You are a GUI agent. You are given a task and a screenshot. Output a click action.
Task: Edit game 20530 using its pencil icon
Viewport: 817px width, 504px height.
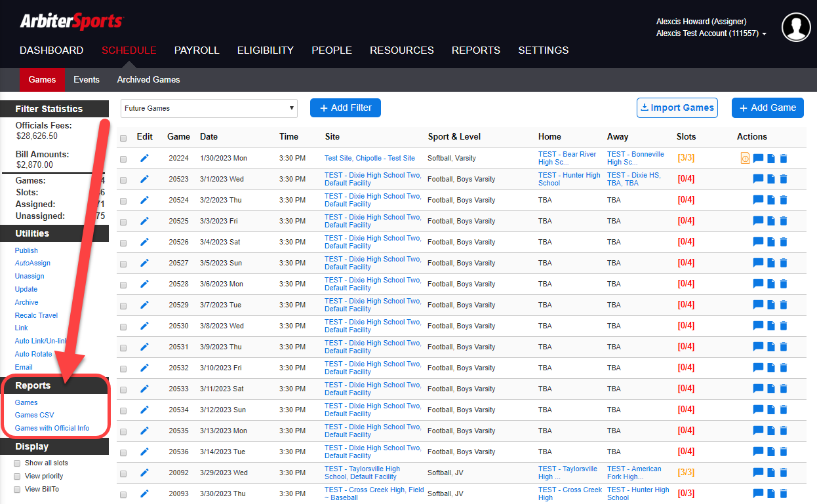pos(144,326)
